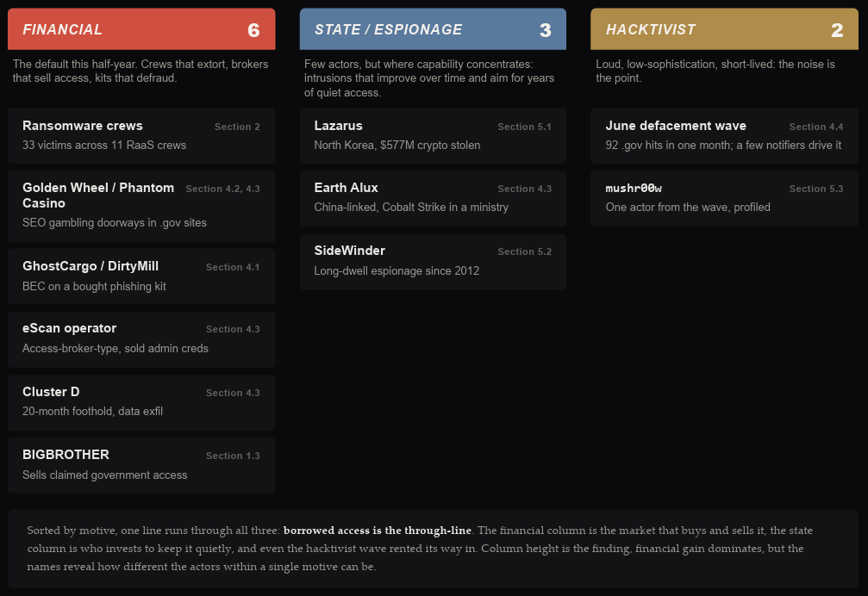Click the blue STATE / ESPIONAGE header
The height and width of the screenshot is (596, 868).
point(433,28)
